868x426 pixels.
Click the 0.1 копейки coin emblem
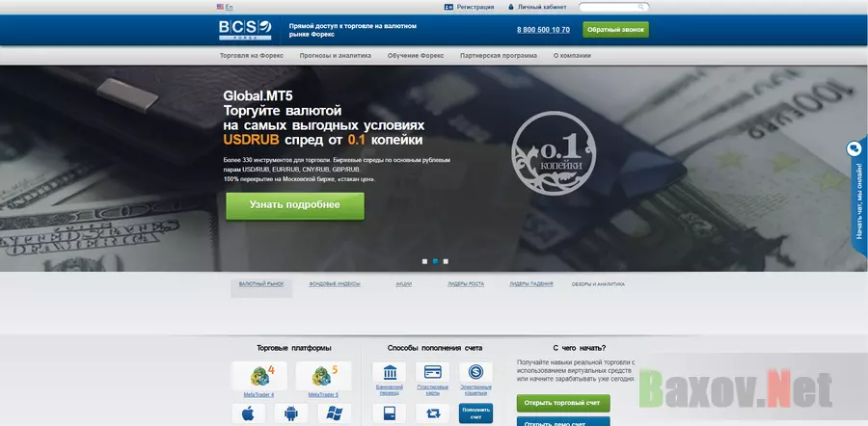point(553,154)
